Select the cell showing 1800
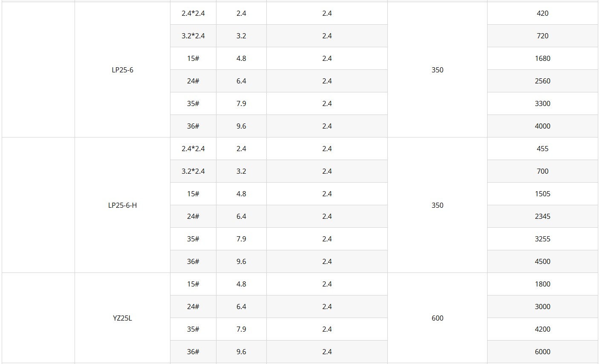 (x=542, y=284)
